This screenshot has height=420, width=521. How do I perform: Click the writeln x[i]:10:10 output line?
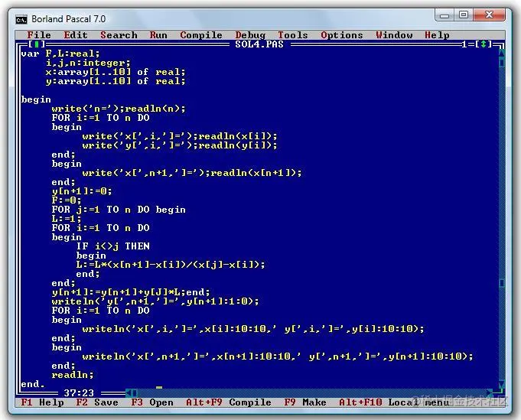click(x=253, y=329)
